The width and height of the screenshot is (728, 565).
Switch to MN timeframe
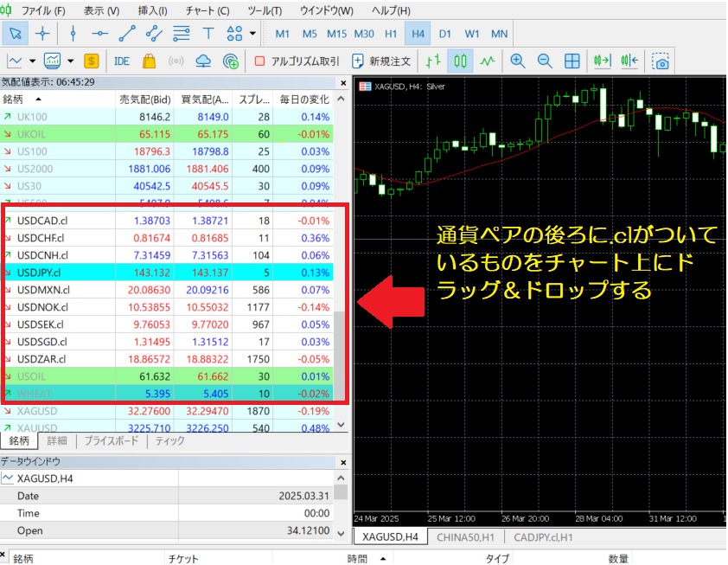pos(499,34)
